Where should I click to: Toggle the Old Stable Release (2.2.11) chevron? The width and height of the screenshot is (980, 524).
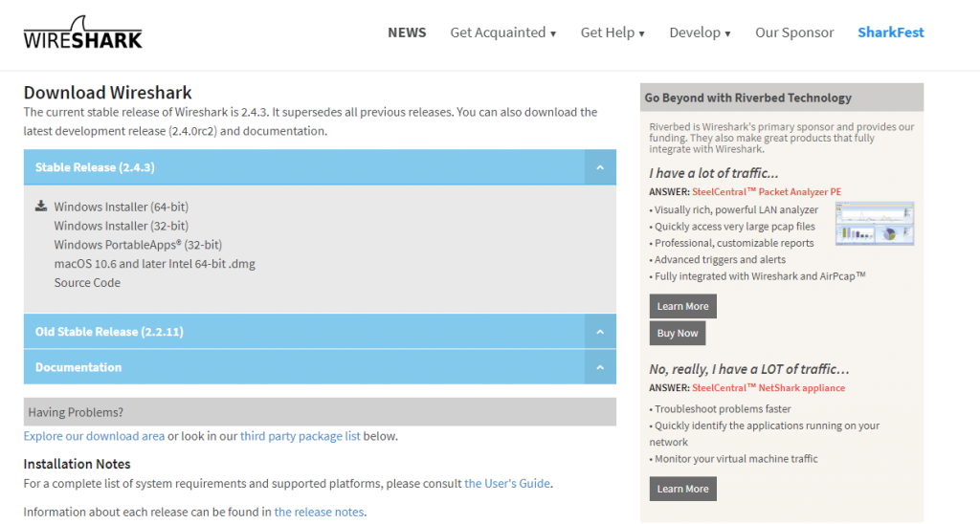click(600, 332)
